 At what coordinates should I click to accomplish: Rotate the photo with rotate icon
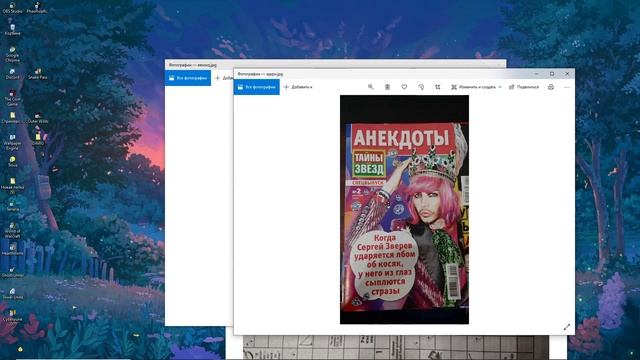click(x=421, y=87)
